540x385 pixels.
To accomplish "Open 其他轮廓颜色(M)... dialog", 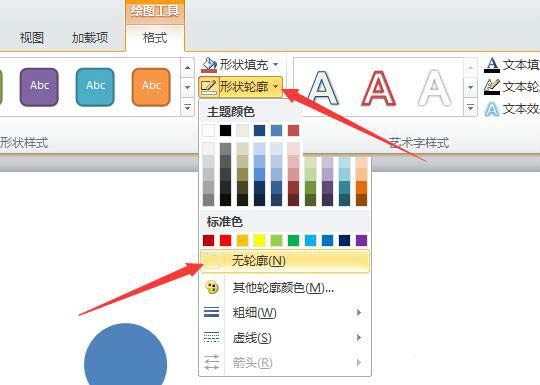I will tap(285, 288).
